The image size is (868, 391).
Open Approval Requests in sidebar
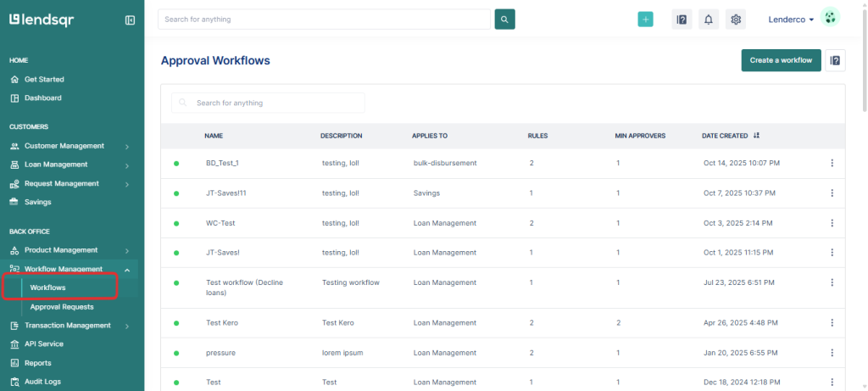tap(62, 306)
